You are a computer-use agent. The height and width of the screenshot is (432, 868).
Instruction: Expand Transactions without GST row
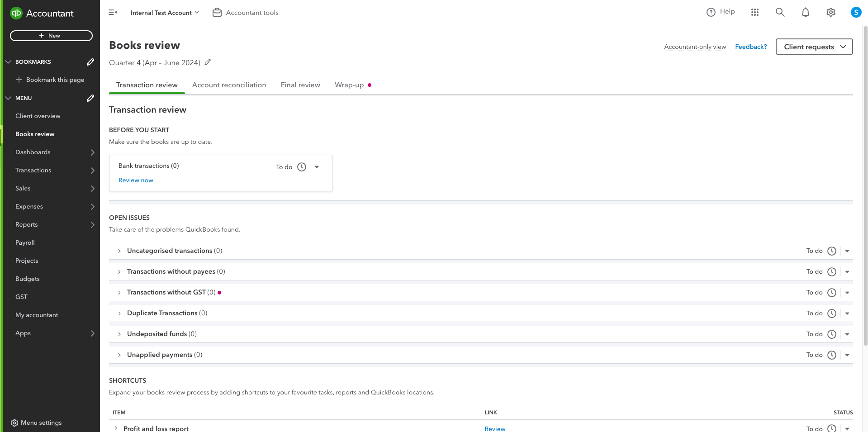pyautogui.click(x=119, y=293)
